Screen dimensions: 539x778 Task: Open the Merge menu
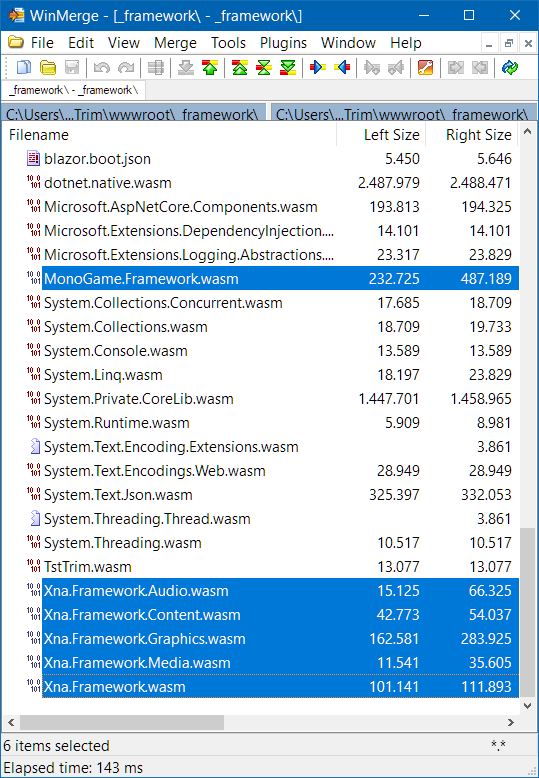[175, 43]
